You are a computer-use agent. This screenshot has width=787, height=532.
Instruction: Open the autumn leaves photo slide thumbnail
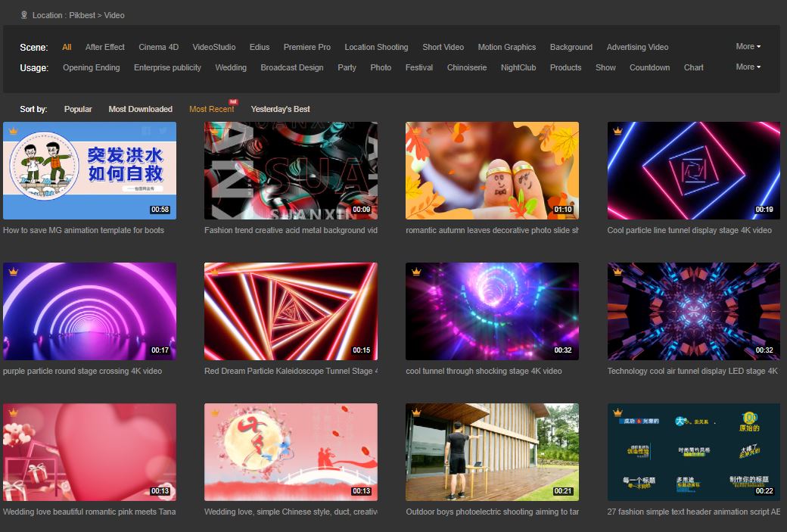pyautogui.click(x=492, y=170)
